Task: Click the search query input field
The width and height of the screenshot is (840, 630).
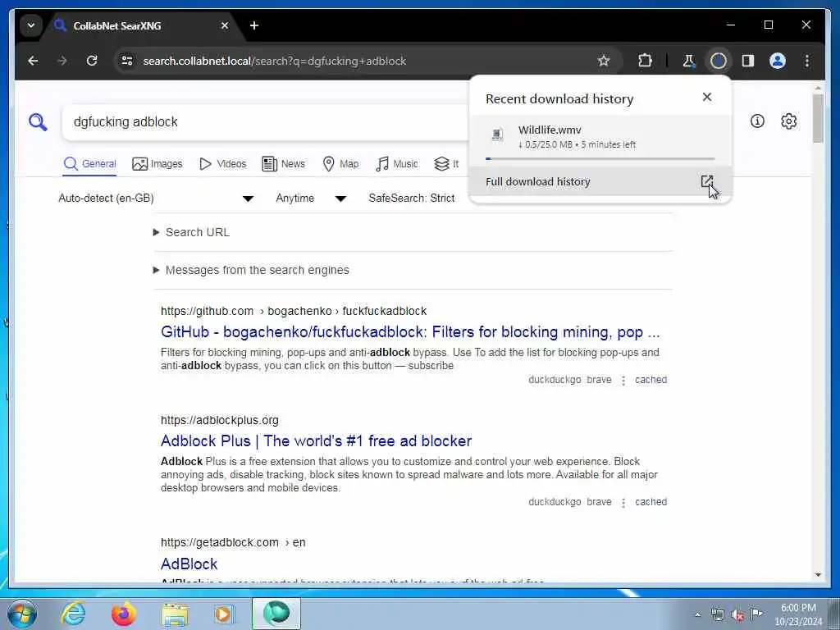Action: click(265, 122)
